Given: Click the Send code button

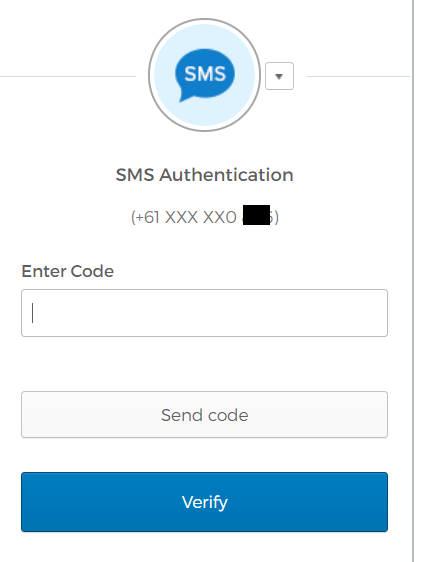Looking at the screenshot, I should (204, 415).
